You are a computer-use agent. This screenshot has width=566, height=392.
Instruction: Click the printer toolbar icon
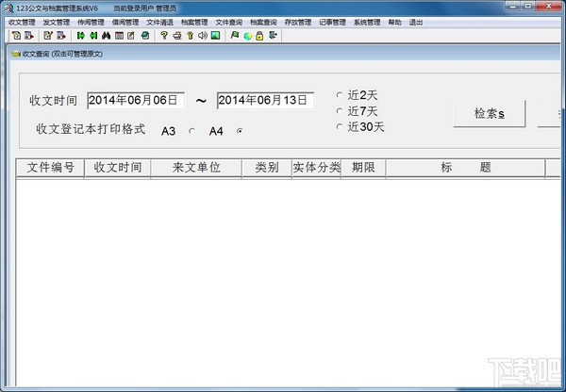177,36
